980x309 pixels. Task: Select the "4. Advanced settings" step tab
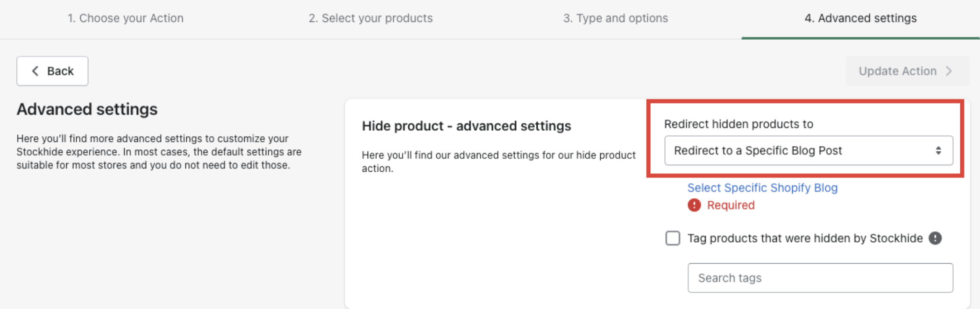click(860, 18)
